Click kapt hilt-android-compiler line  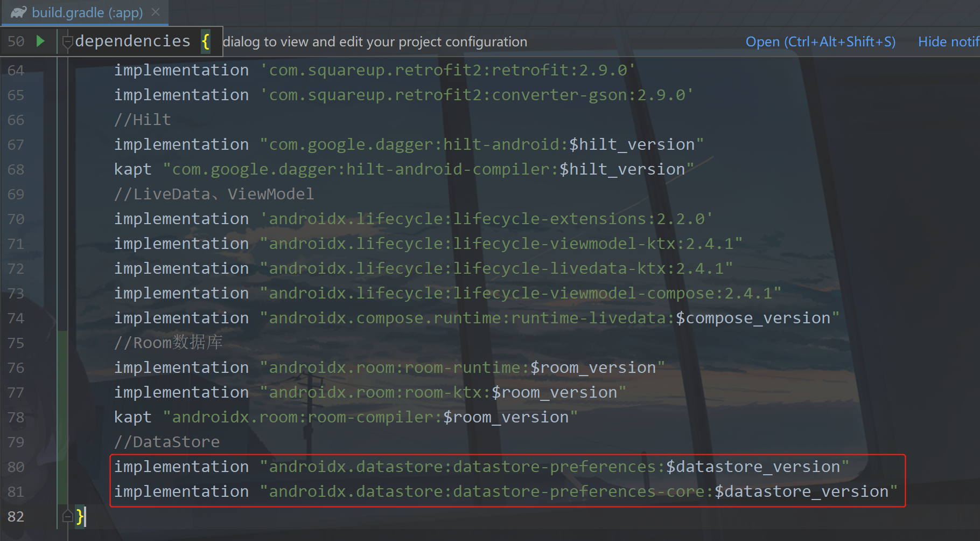404,169
